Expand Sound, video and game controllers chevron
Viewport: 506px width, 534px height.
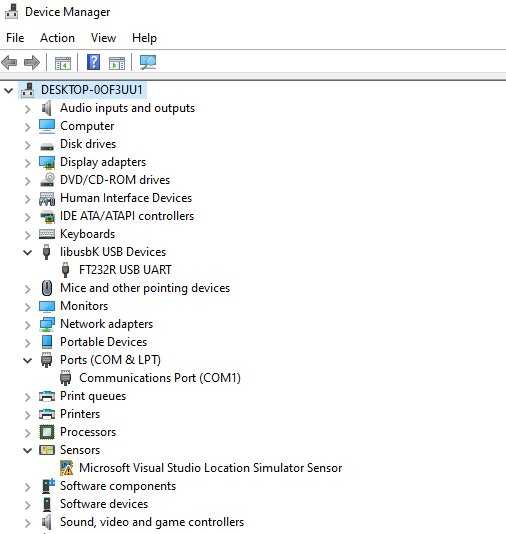click(28, 523)
